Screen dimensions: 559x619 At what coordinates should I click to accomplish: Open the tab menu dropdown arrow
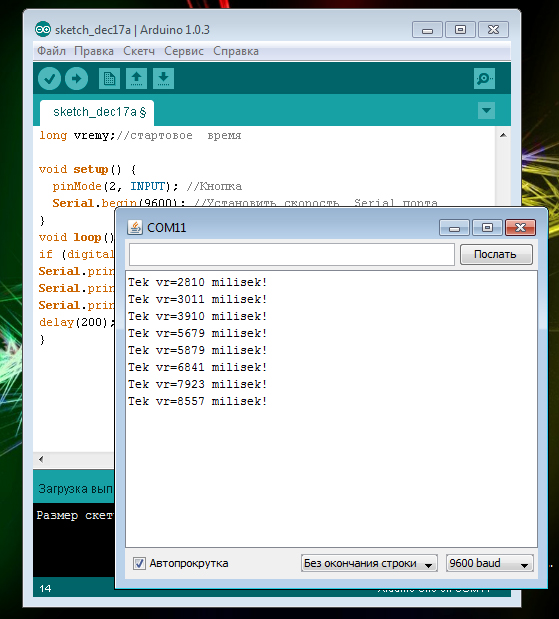(x=486, y=111)
